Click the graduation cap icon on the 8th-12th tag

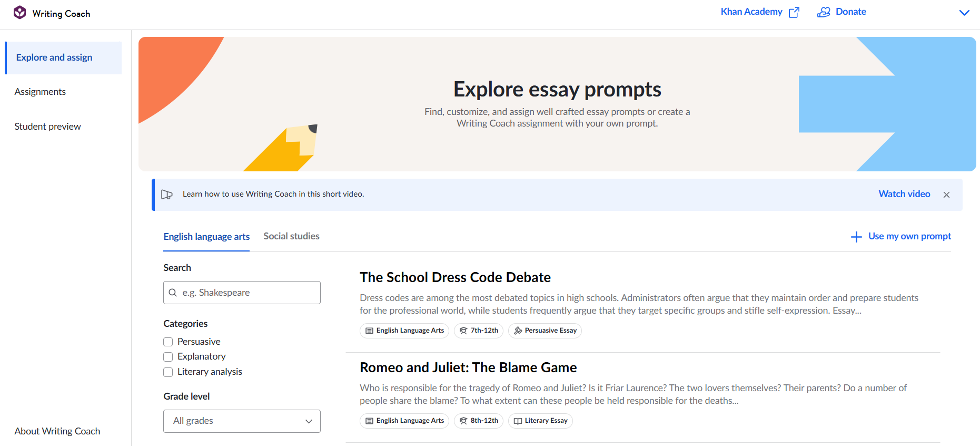coord(462,421)
